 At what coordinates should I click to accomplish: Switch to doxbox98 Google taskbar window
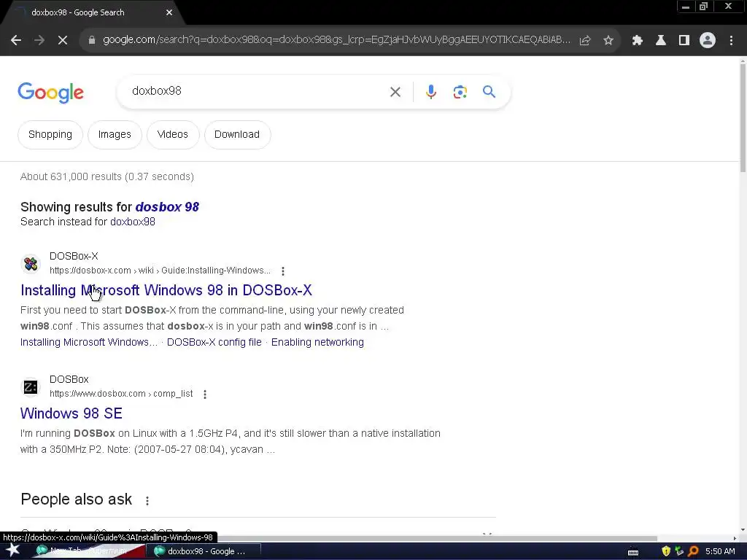tap(205, 551)
